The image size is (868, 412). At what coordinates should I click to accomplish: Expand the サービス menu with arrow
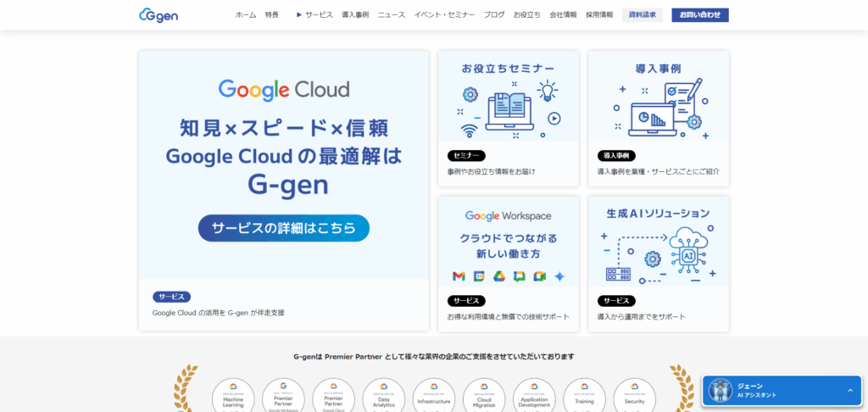point(314,14)
